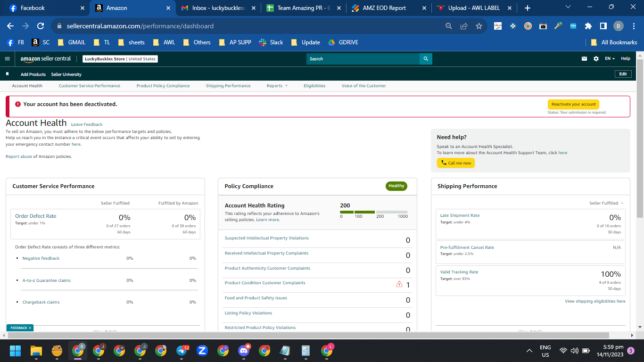This screenshot has width=644, height=362.
Task: Open the GDRIVE bookmark
Action: 343,42
